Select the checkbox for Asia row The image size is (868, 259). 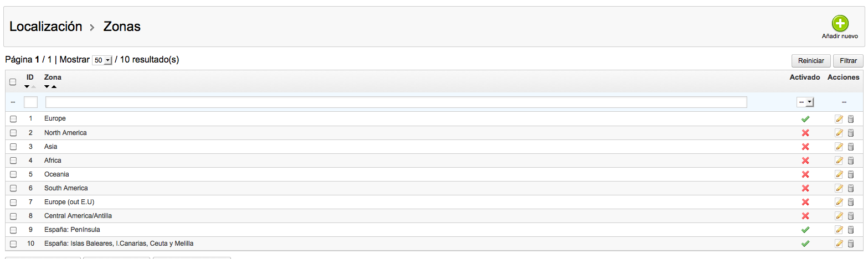click(x=13, y=147)
